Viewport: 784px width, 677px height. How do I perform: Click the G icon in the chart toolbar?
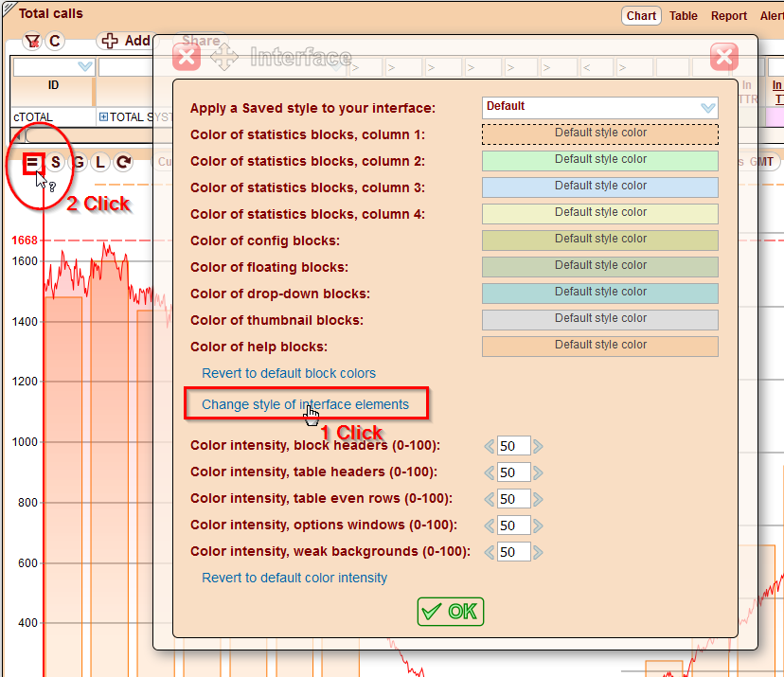click(x=78, y=161)
